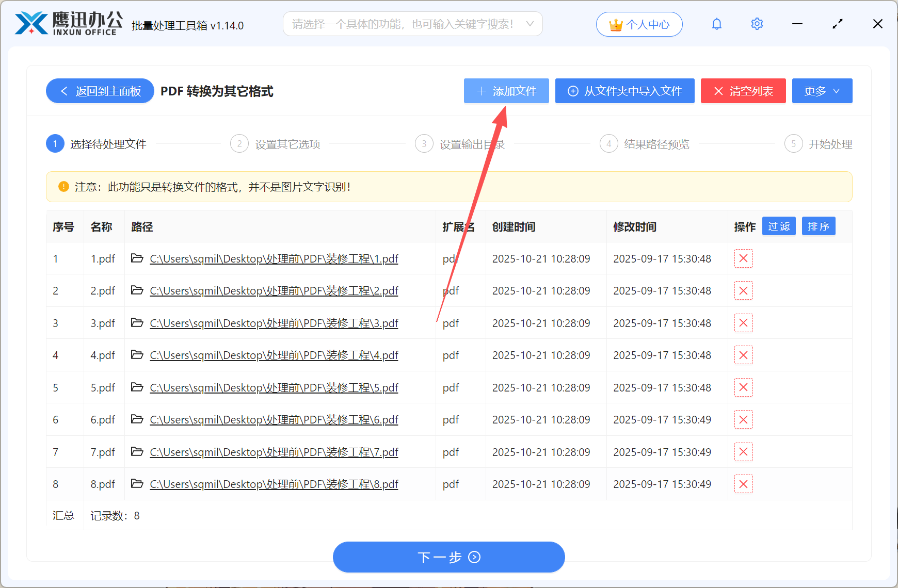Delete 2.pdf using its red X
Image resolution: width=898 pixels, height=588 pixels.
(743, 290)
